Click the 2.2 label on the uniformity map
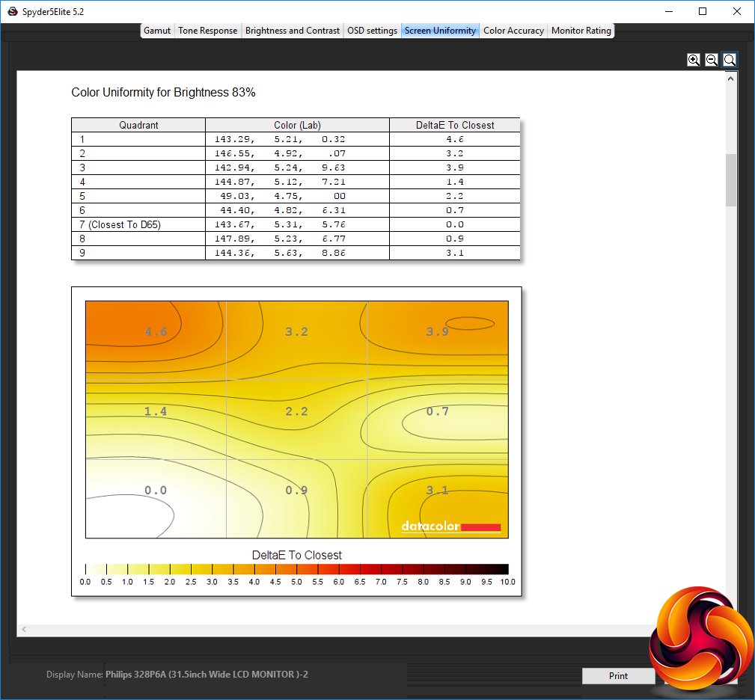The height and width of the screenshot is (700, 755). (x=296, y=411)
